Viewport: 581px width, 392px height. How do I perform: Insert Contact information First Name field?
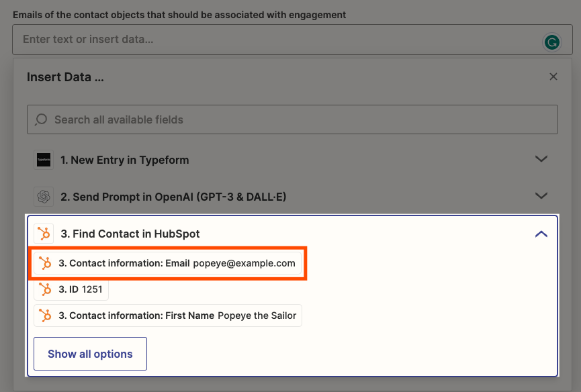coord(168,315)
